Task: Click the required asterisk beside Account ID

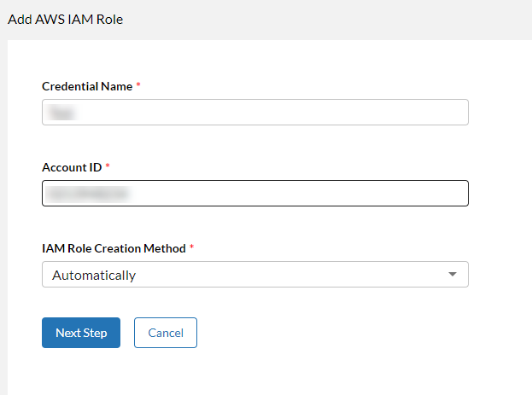Action: tap(108, 166)
